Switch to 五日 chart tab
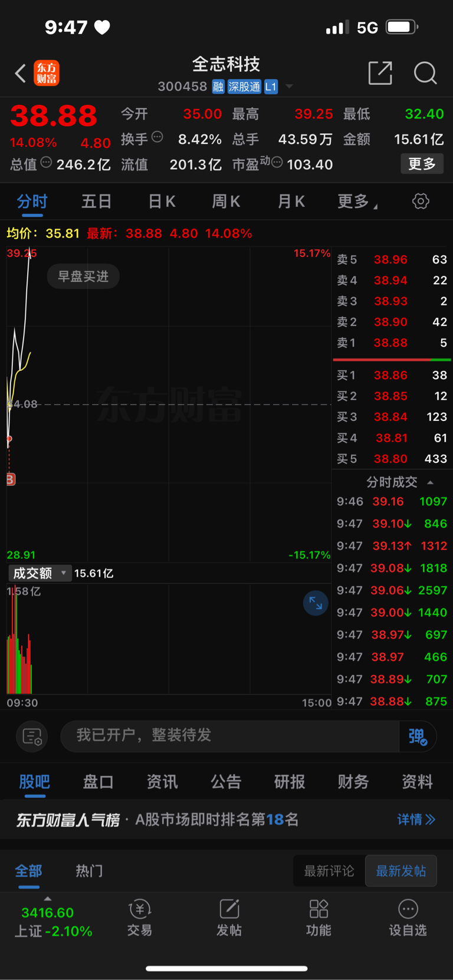This screenshot has height=980, width=453. tap(96, 202)
